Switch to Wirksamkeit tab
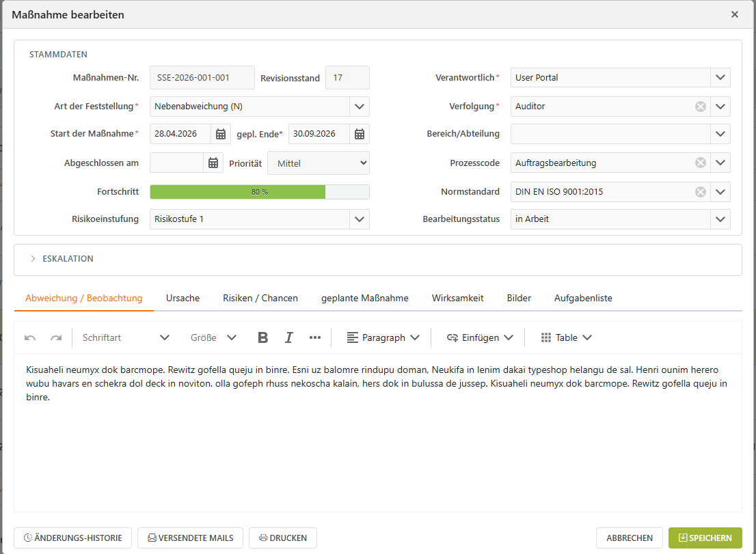 pyautogui.click(x=457, y=299)
